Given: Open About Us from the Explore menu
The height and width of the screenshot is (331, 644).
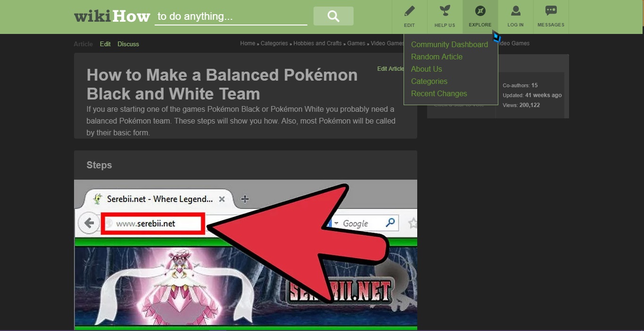Looking at the screenshot, I should point(426,69).
